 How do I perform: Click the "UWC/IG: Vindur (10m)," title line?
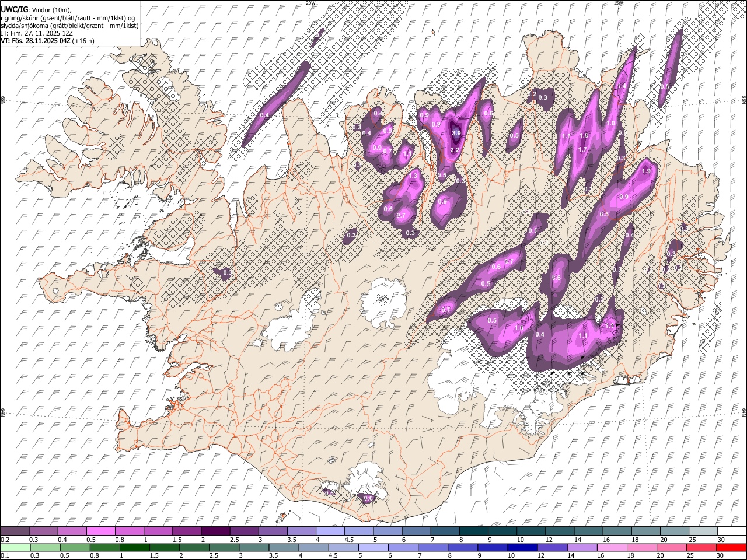click(x=36, y=10)
